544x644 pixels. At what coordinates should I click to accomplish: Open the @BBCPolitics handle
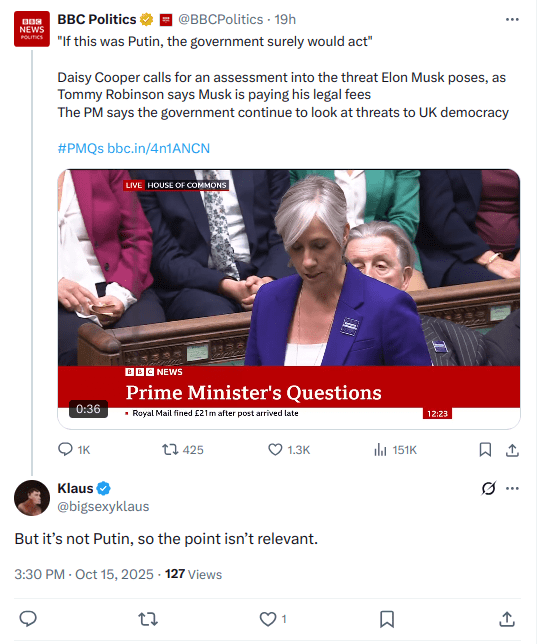point(220,19)
